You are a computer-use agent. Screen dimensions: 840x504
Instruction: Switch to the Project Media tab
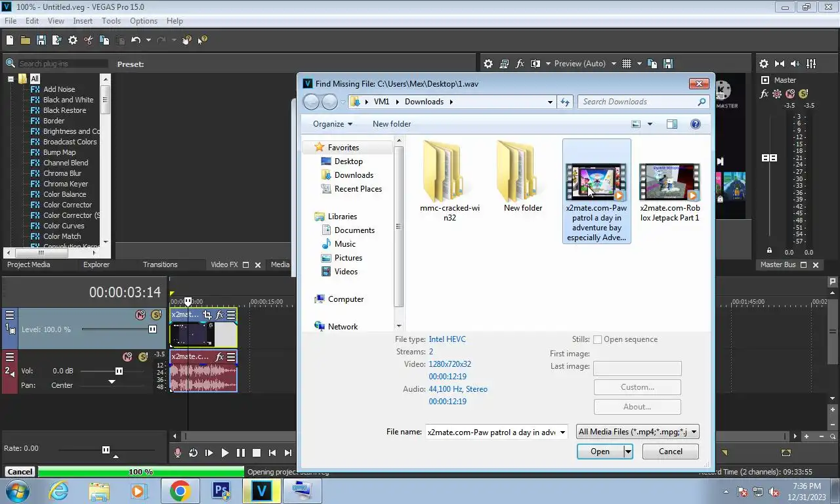tap(28, 264)
